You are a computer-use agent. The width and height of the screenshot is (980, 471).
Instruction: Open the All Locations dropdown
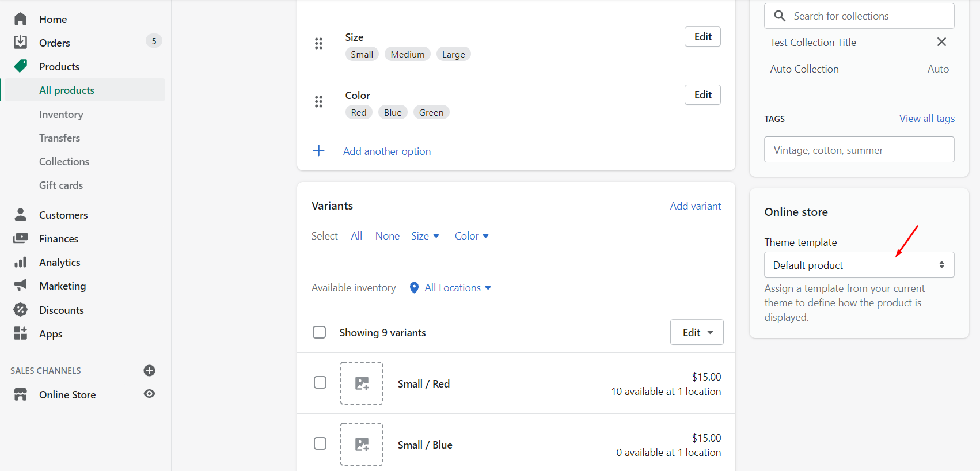click(453, 287)
